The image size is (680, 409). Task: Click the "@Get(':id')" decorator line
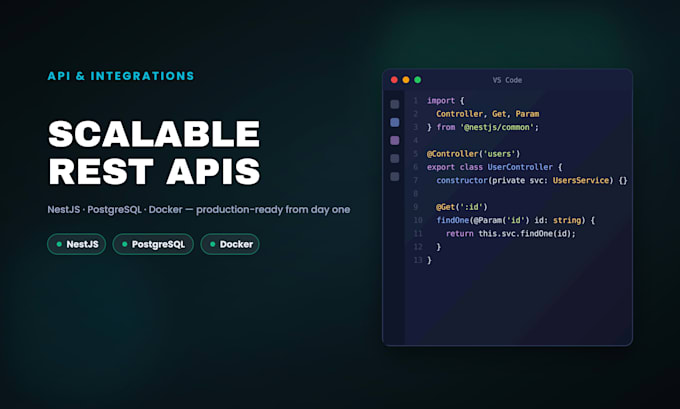pyautogui.click(x=462, y=207)
